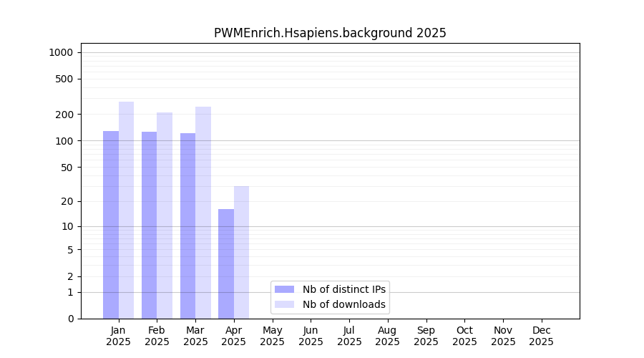The width and height of the screenshot is (644, 358).
Task: Select the Aug 2025 x-axis label
Action: pos(387,336)
